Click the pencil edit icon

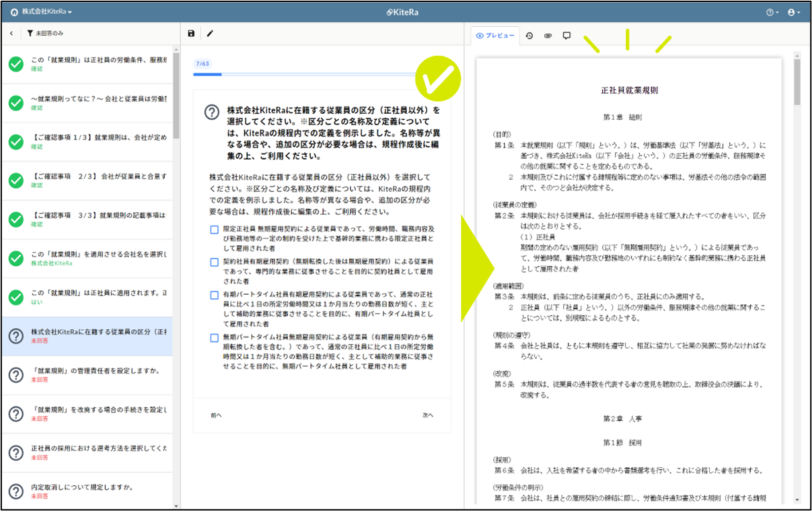[209, 33]
